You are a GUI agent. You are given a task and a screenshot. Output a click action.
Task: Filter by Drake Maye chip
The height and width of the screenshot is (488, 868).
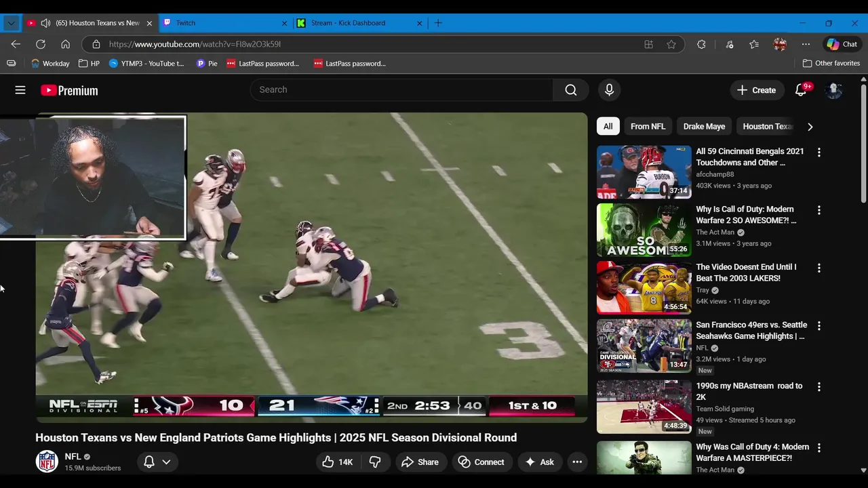tap(704, 127)
